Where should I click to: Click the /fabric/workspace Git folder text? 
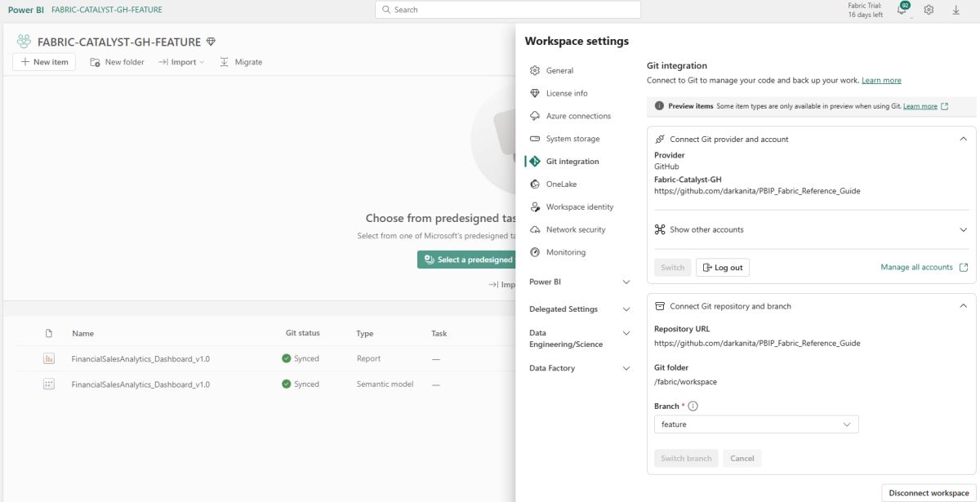[x=685, y=381]
